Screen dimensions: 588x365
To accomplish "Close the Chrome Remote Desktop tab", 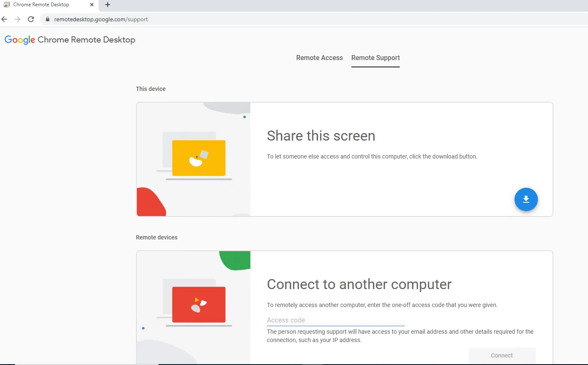I will point(92,5).
